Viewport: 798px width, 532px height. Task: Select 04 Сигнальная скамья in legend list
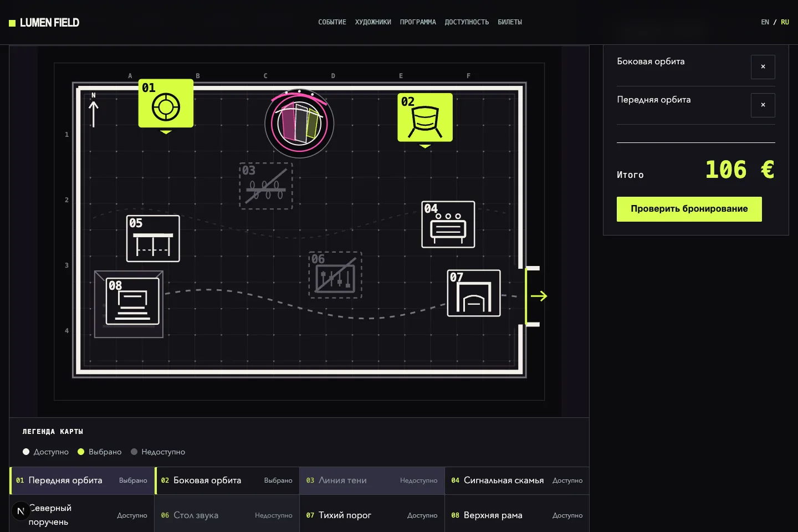[x=517, y=480]
